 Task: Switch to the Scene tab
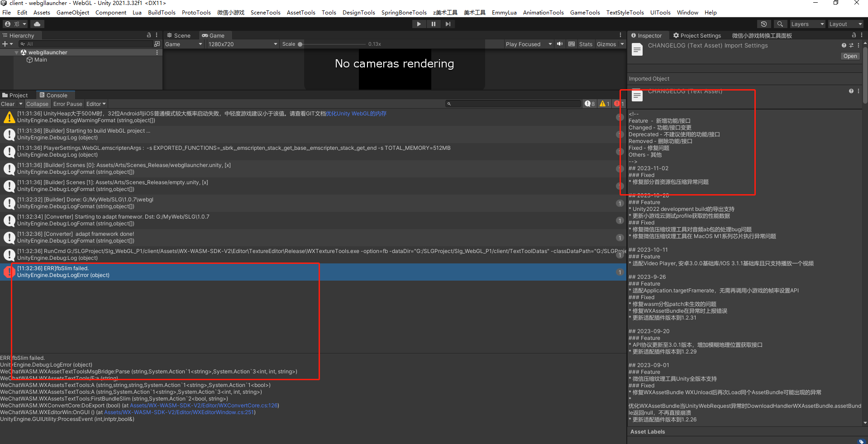coord(179,35)
